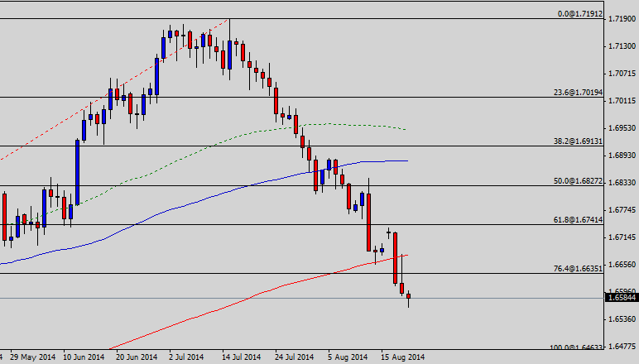The height and width of the screenshot is (364, 639).
Task: Click the latest red candle at far right
Action: pyautogui.click(x=408, y=296)
